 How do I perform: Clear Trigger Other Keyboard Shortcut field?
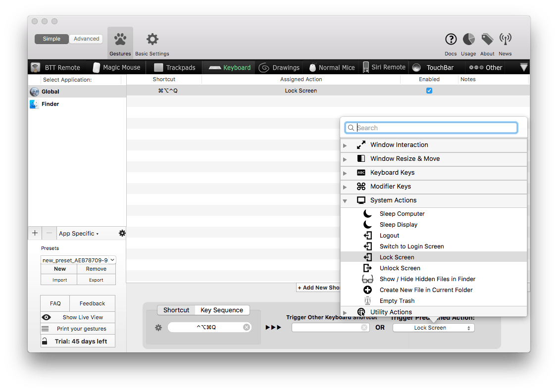(x=364, y=327)
